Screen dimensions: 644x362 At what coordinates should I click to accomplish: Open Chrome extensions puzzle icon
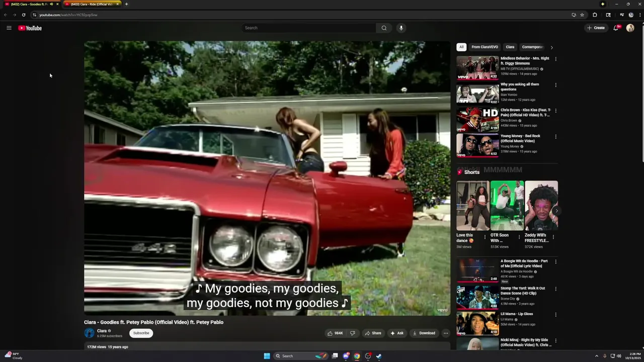click(x=595, y=15)
